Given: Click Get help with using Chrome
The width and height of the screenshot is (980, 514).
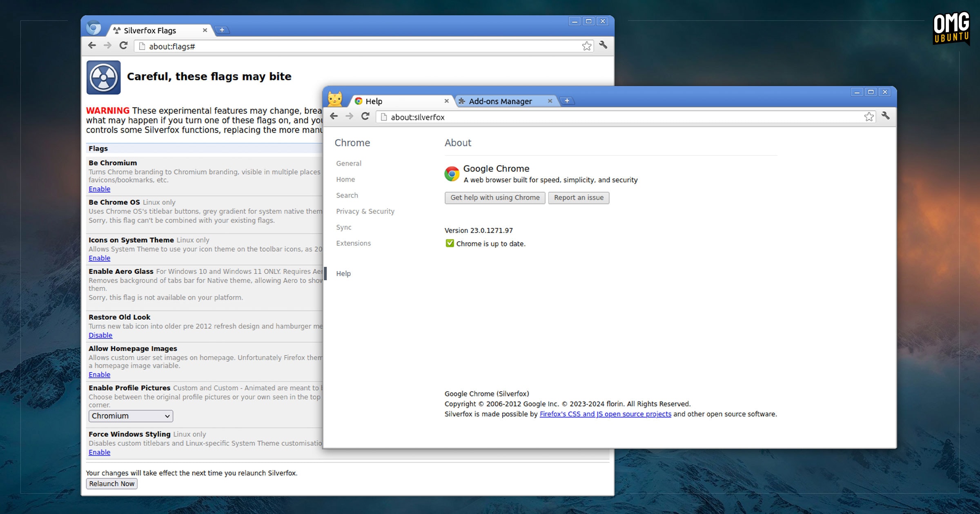Looking at the screenshot, I should click(495, 198).
